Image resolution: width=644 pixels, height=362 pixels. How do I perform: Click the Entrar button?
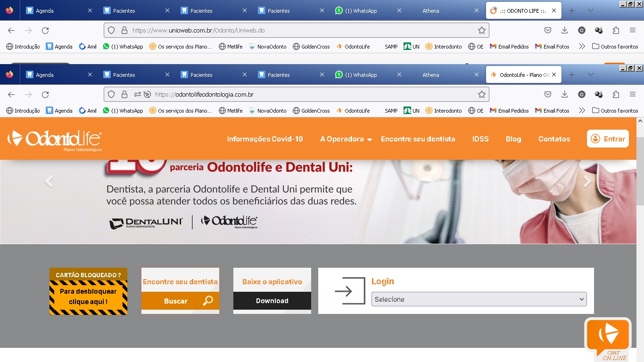point(608,139)
